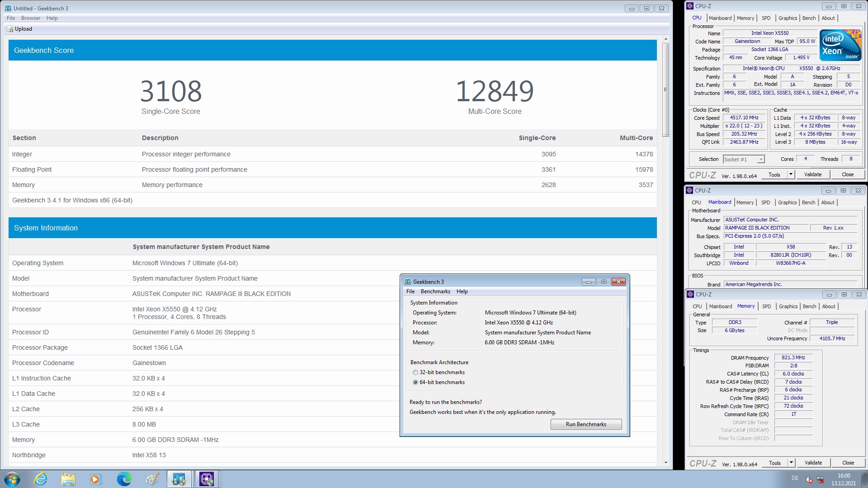Viewport: 868px width, 488px height.
Task: Click the muted volume tray icon
Action: [809, 479]
